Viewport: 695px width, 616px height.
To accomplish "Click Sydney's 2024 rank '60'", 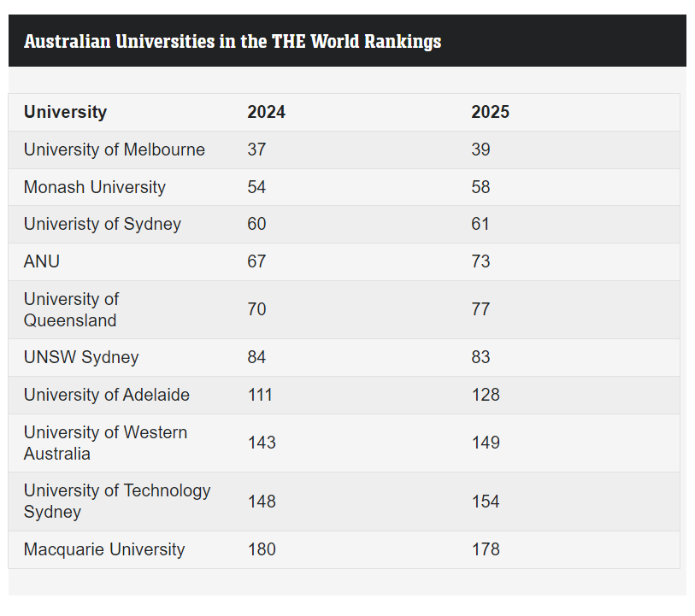I will pos(256,224).
